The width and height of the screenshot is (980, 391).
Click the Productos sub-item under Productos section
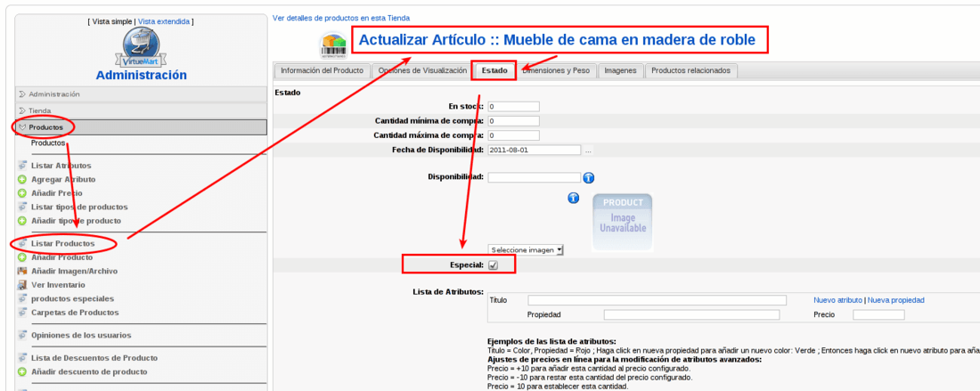pyautogui.click(x=48, y=143)
